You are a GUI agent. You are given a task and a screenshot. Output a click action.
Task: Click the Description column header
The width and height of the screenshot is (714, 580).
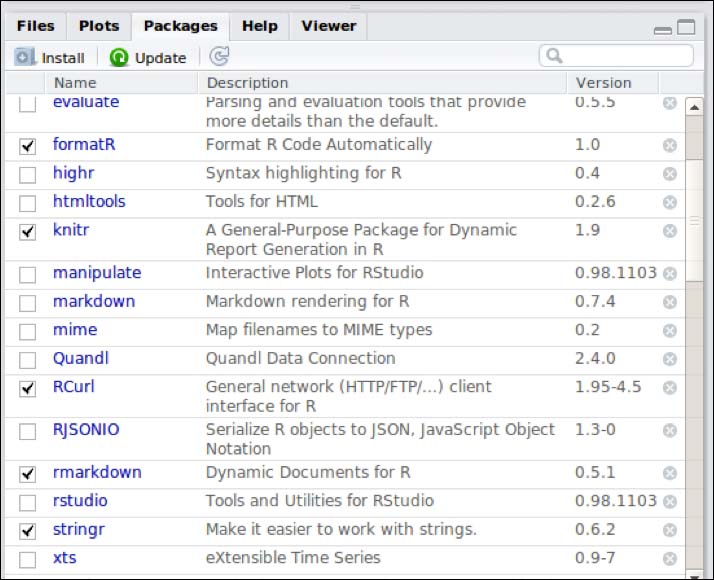point(382,83)
